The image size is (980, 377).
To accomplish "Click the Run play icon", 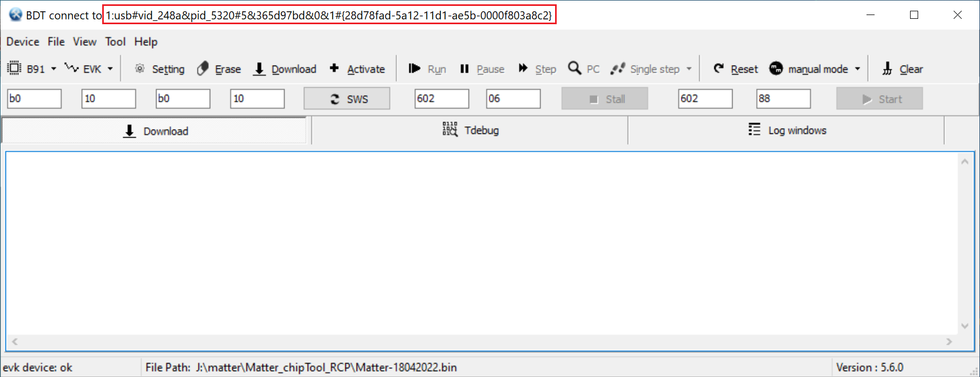I will [414, 68].
